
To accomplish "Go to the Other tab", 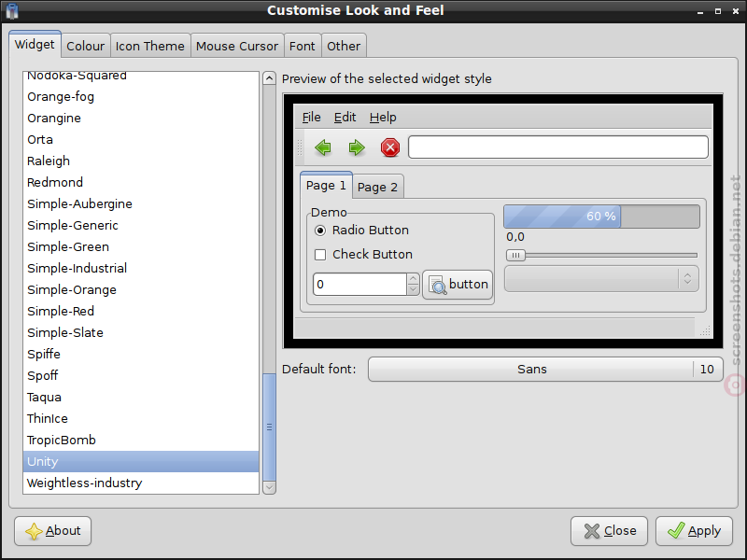I will (x=344, y=46).
